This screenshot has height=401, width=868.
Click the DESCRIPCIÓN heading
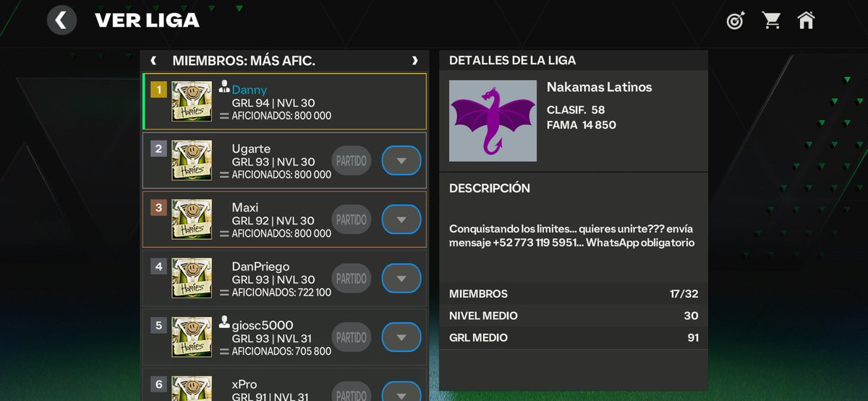point(490,188)
